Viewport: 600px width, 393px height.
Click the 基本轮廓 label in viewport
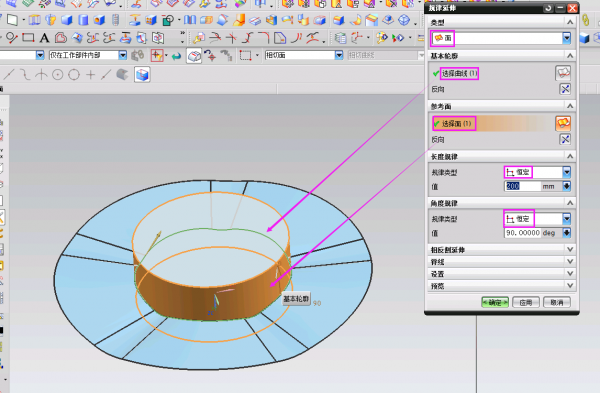(296, 299)
